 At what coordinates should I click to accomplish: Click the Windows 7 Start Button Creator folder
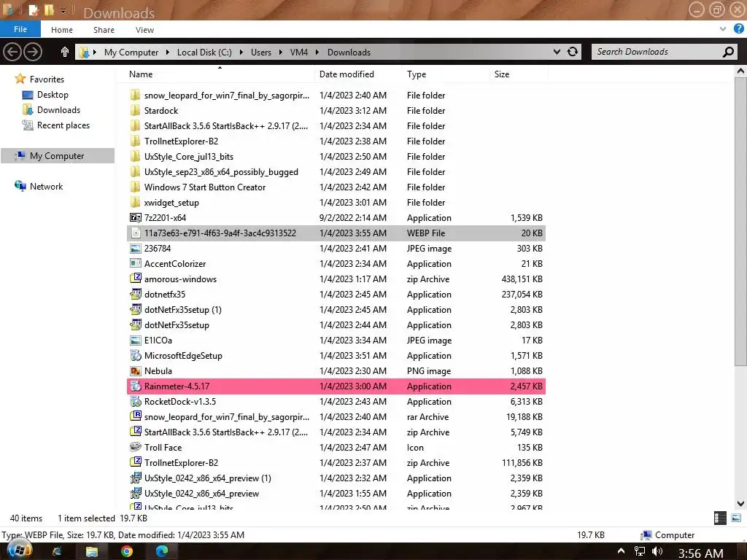point(205,187)
